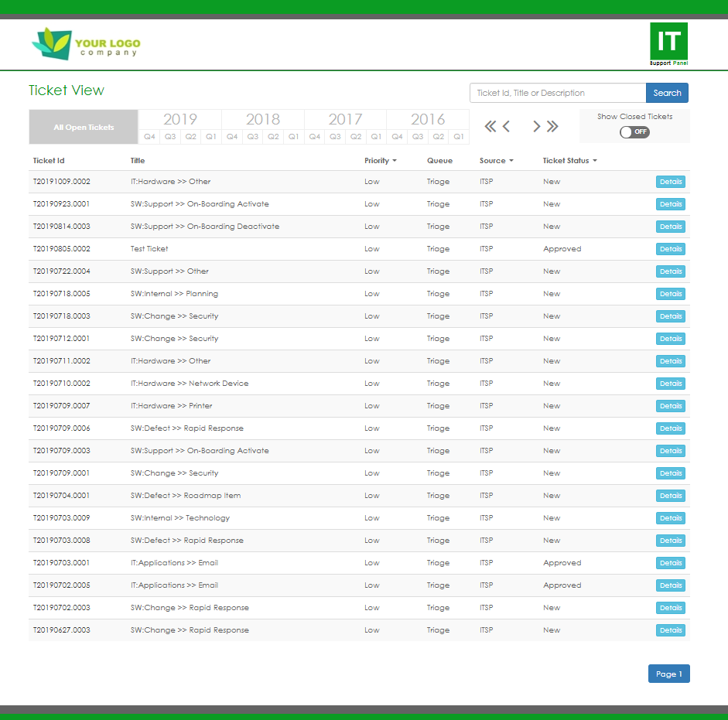Select the 2018 year tab
728x720 pixels.
262,119
